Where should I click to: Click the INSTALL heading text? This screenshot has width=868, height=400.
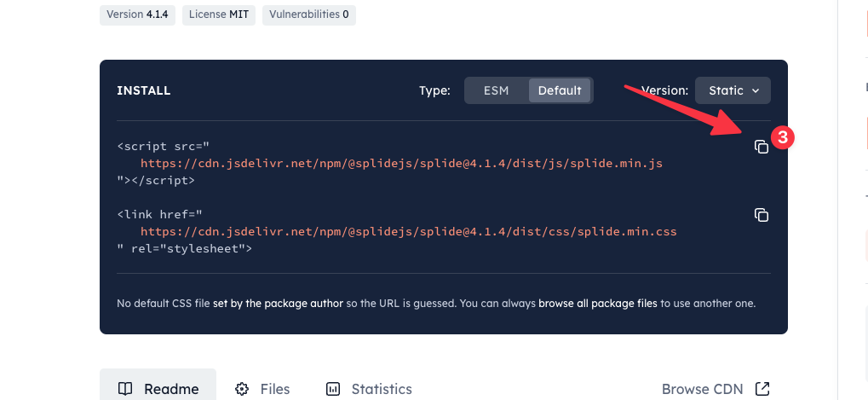point(143,91)
